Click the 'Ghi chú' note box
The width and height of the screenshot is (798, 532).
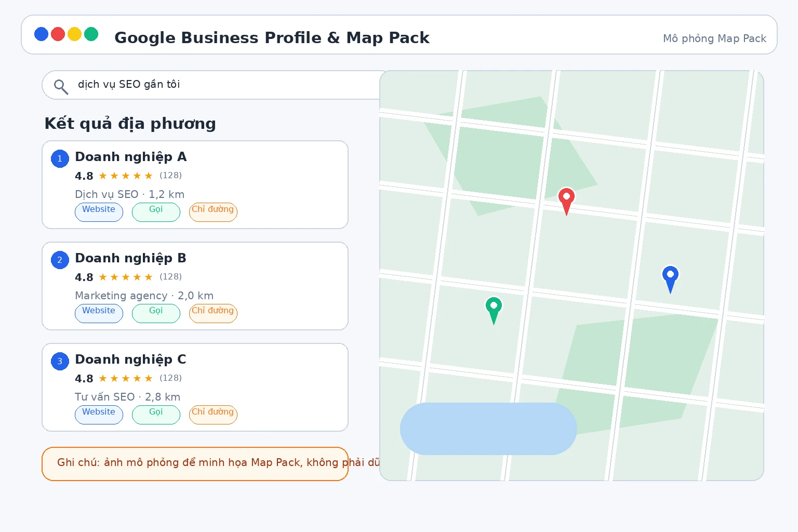[195, 464]
